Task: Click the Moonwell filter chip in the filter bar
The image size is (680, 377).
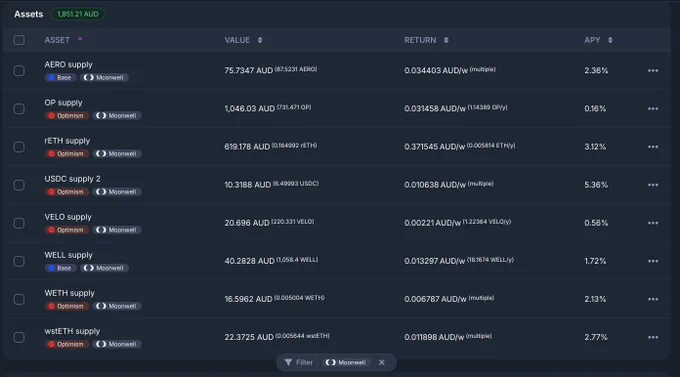Action: pyautogui.click(x=346, y=362)
